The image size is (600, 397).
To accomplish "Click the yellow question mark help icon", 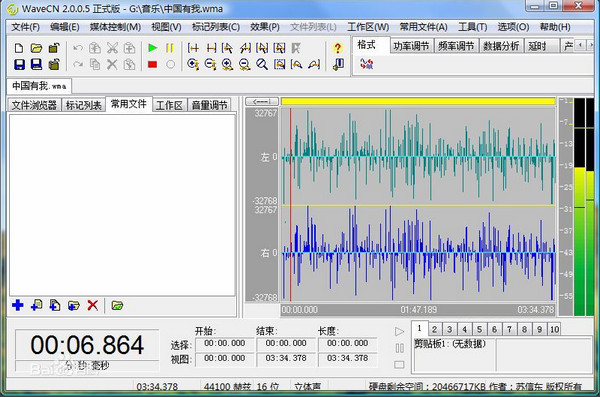I will (338, 48).
